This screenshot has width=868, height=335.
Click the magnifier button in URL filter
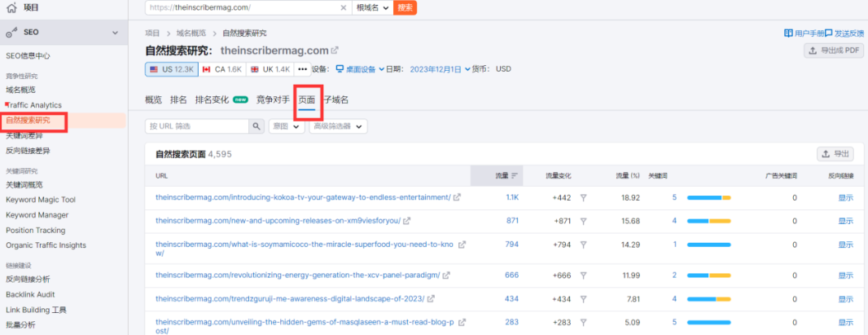(256, 126)
